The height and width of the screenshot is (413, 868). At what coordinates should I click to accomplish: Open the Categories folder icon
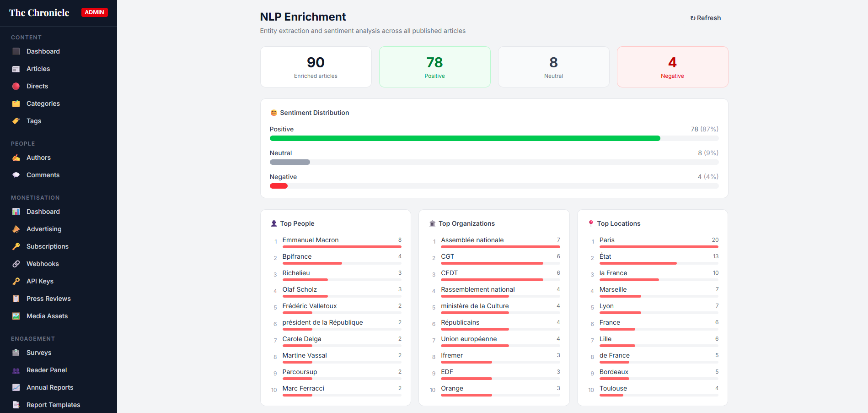pyautogui.click(x=16, y=103)
